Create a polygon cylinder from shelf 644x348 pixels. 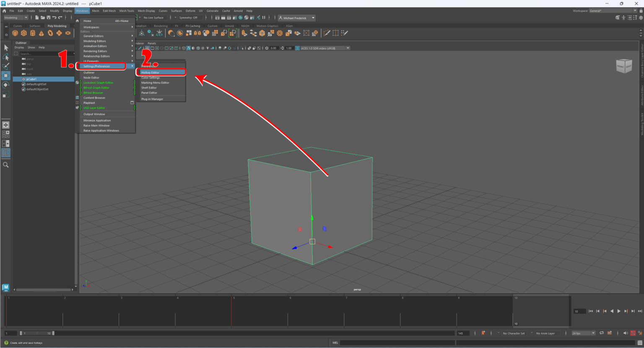[x=33, y=33]
